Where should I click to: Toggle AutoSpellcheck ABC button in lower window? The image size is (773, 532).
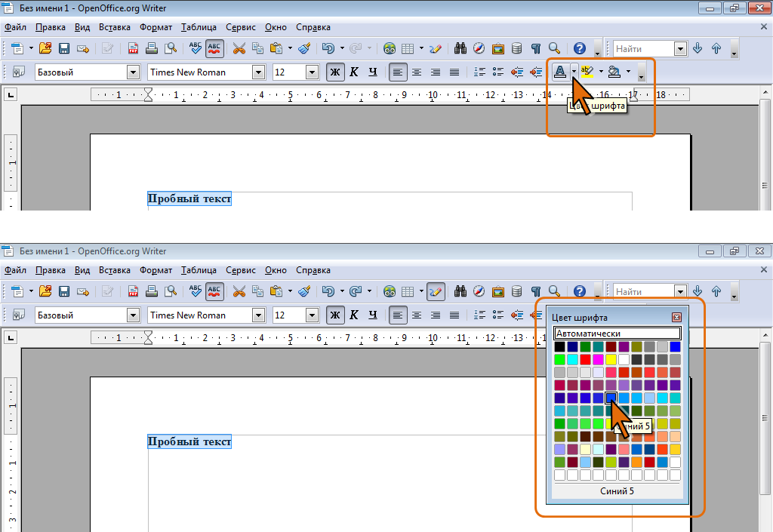point(214,291)
